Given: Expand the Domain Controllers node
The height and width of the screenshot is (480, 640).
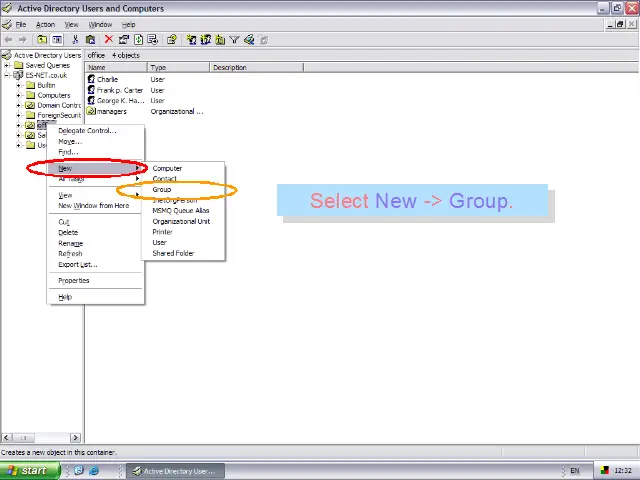Looking at the screenshot, I should coord(18,105).
